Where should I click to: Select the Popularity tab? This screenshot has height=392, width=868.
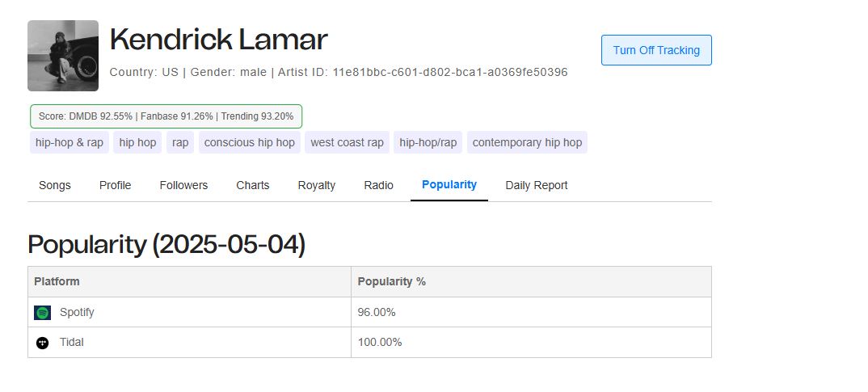click(449, 185)
